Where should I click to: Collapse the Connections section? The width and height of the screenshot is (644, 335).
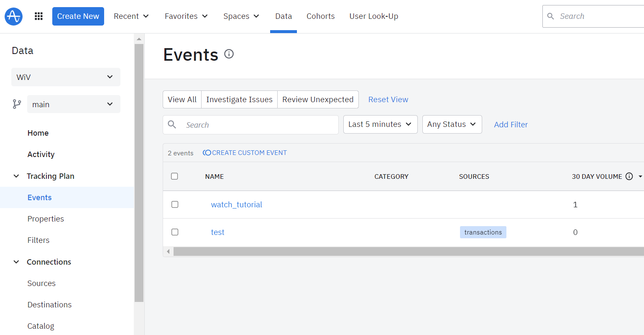pyautogui.click(x=16, y=262)
